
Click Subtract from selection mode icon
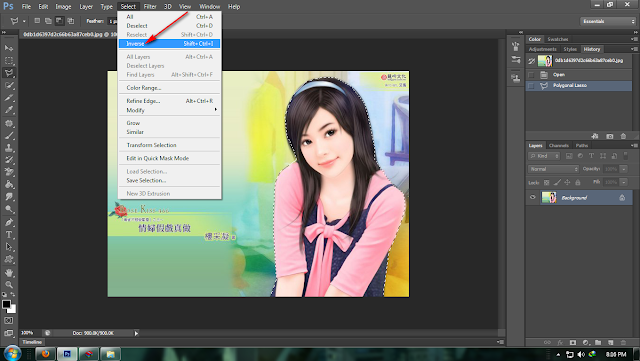coord(60,21)
